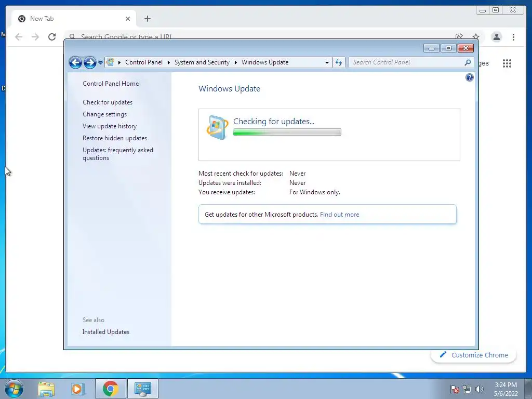Open Windows Media Player from taskbar
This screenshot has height=399, width=532.
[x=77, y=389]
